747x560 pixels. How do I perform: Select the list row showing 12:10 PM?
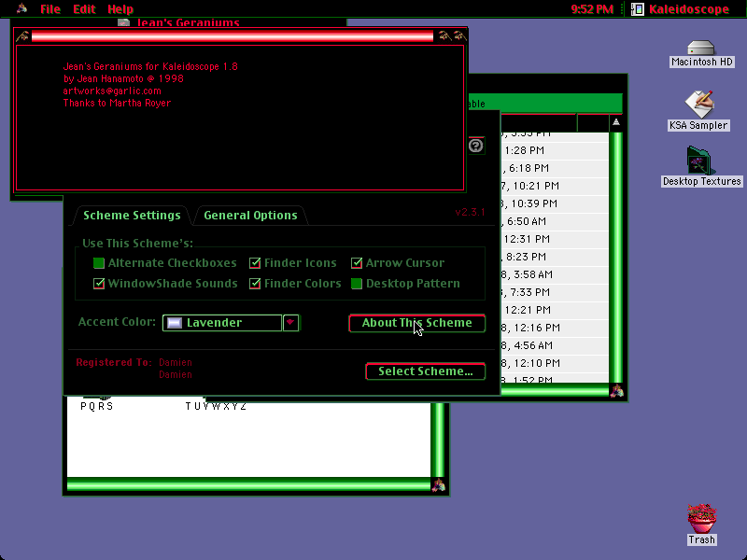click(555, 363)
